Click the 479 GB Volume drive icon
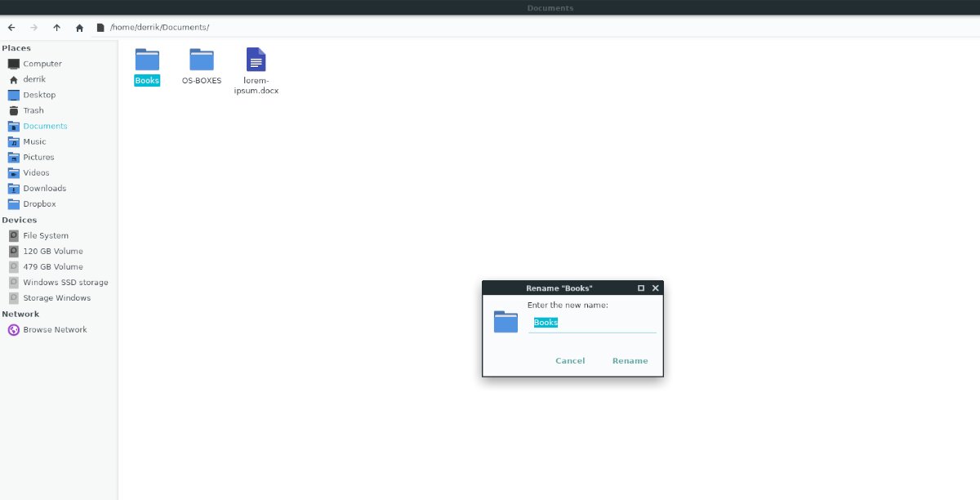Viewport: 980px width, 500px height. pos(13,266)
